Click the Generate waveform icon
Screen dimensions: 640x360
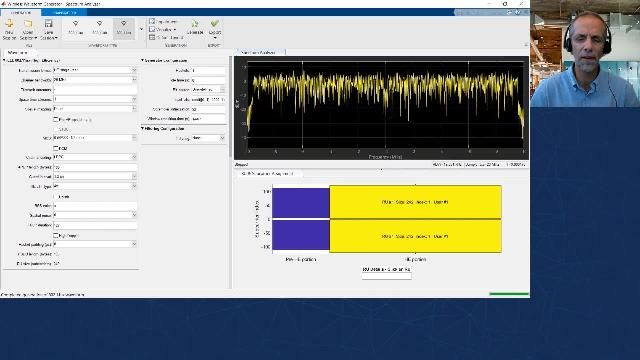point(195,24)
